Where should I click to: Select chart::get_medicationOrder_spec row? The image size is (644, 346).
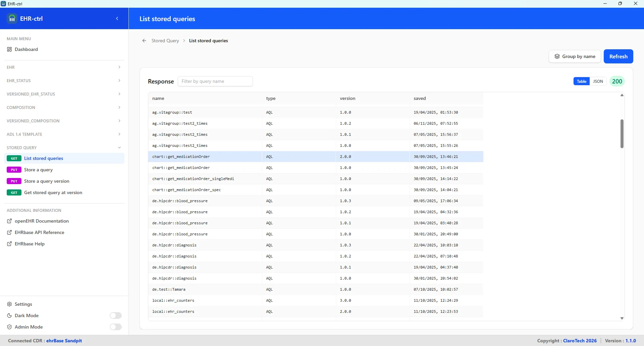coord(316,190)
